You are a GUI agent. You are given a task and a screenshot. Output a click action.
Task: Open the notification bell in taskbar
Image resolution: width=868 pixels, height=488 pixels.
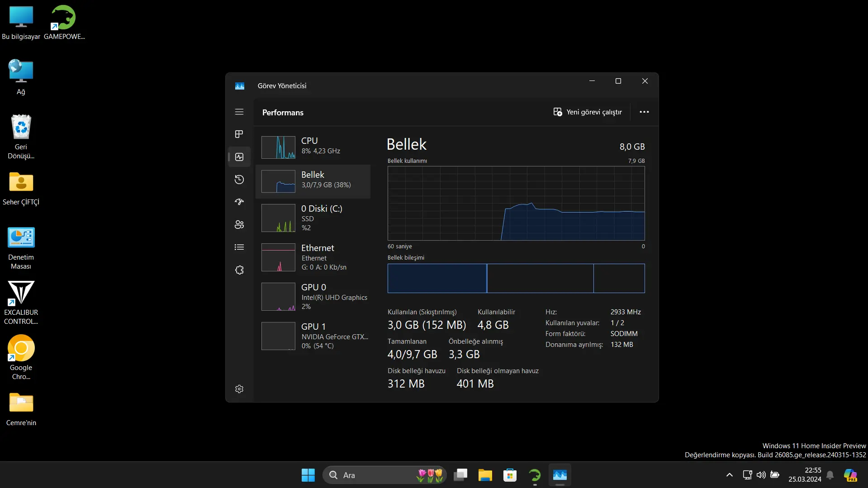[x=830, y=475]
